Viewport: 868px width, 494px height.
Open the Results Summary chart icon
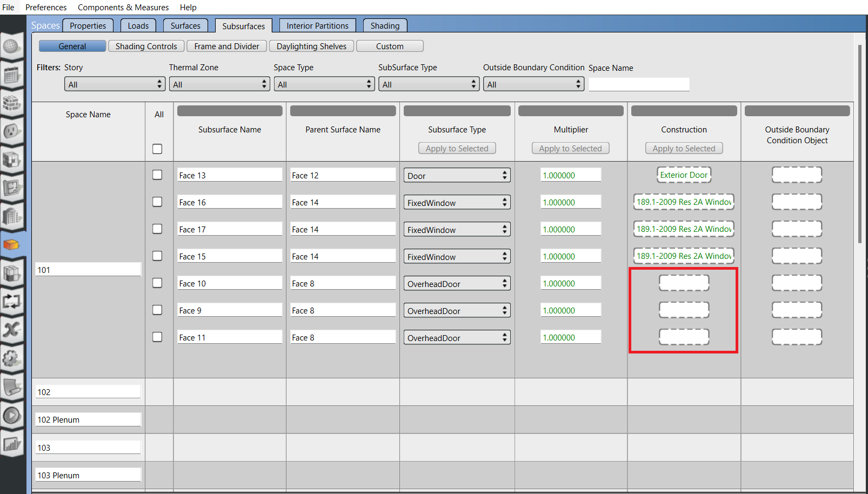[11, 444]
